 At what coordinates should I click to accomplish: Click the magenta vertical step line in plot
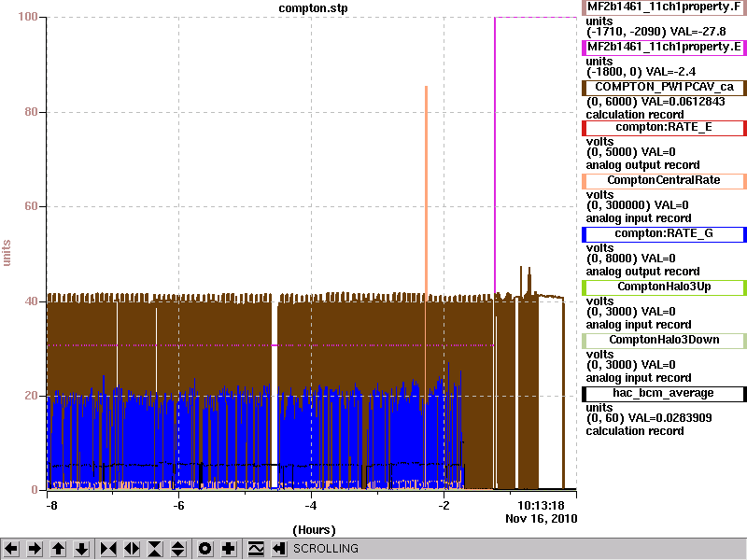point(495,157)
